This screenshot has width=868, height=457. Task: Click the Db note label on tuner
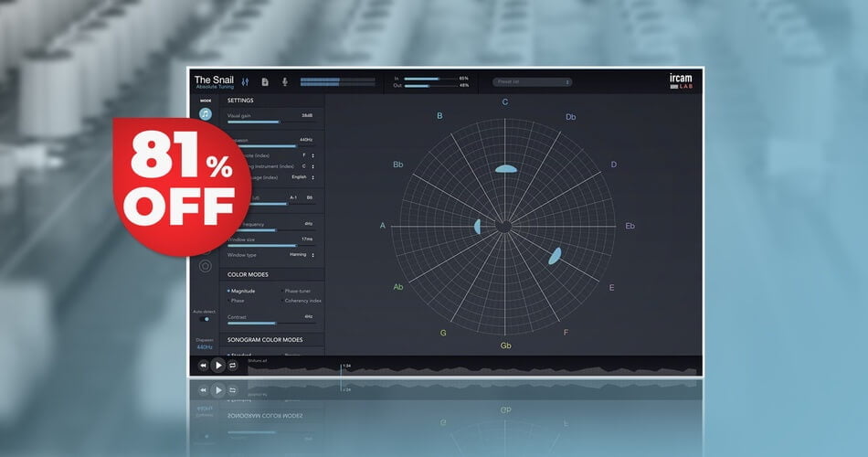click(571, 117)
